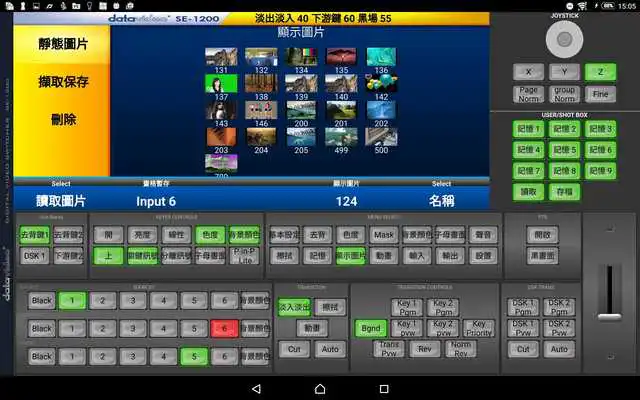
Task: Select still picture thumbnail 135
Action: 341,57
